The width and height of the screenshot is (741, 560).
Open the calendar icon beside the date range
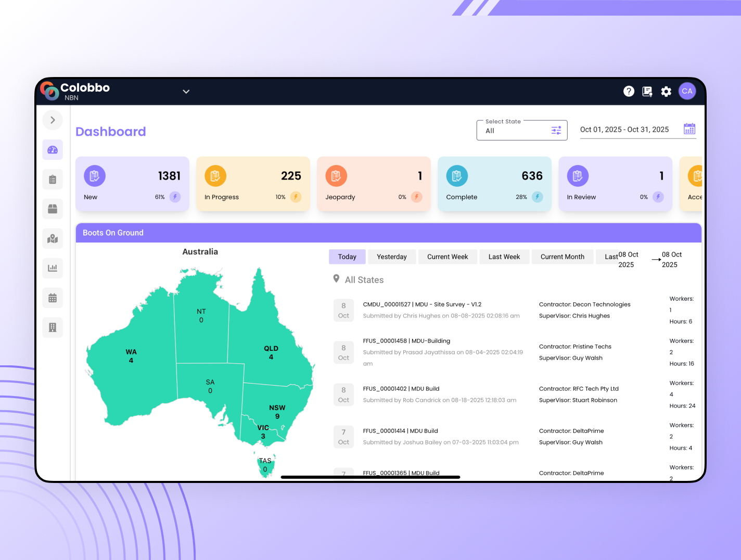[689, 129]
